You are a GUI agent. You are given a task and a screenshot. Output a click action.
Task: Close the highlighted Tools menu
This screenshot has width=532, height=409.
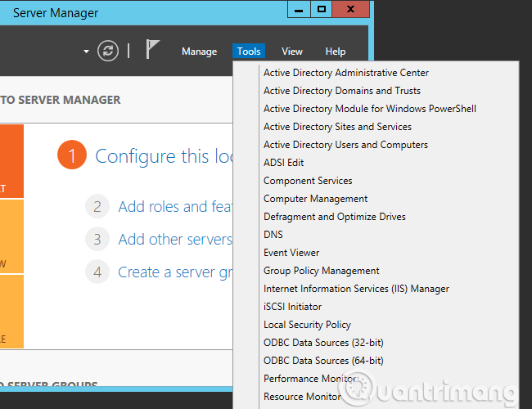(x=249, y=52)
